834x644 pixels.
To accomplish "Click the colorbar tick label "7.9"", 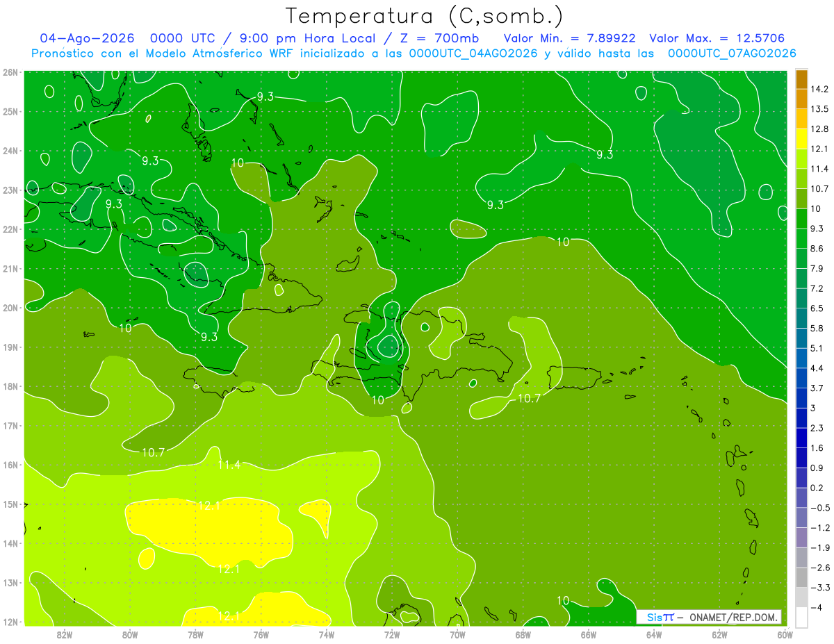I will pyautogui.click(x=817, y=269).
